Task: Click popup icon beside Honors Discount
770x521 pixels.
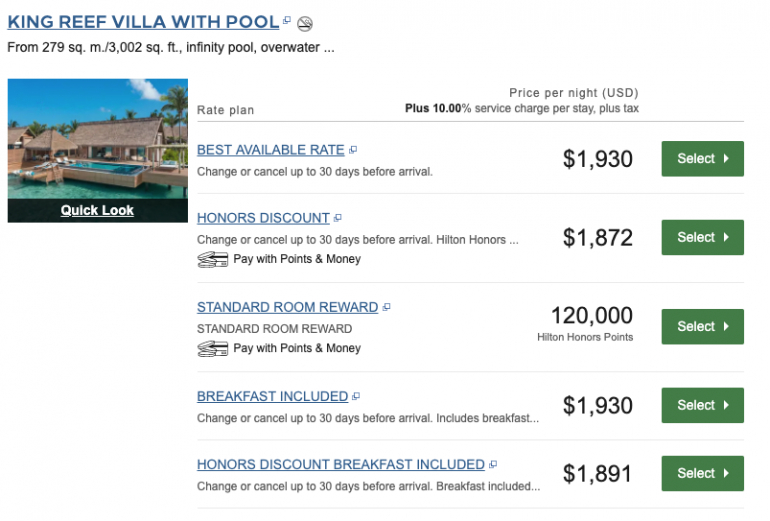Action: [338, 219]
